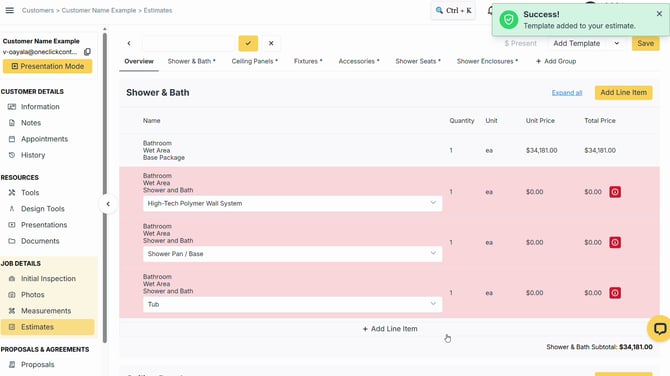Enter Presentation Mode
This screenshot has height=376, width=670.
[47, 66]
